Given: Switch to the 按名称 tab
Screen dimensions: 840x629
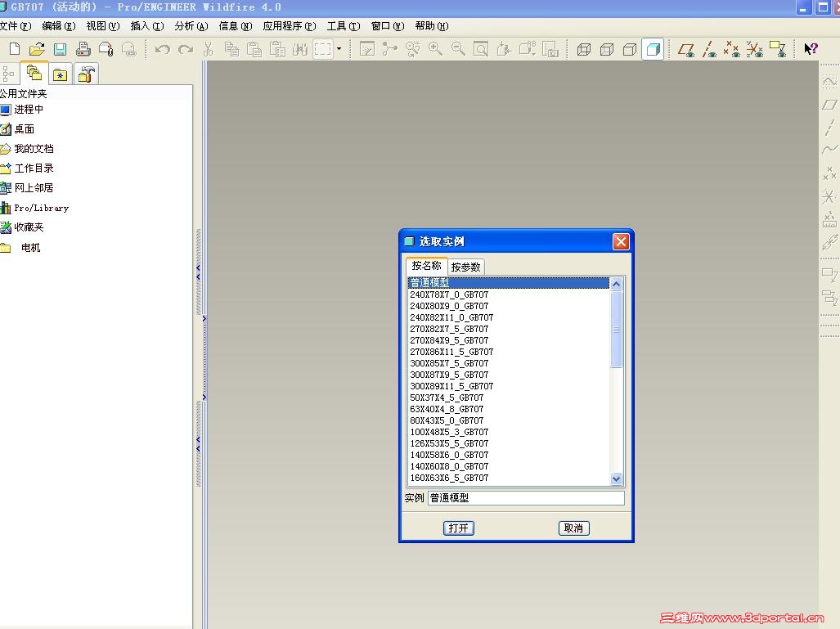Looking at the screenshot, I should (x=426, y=266).
